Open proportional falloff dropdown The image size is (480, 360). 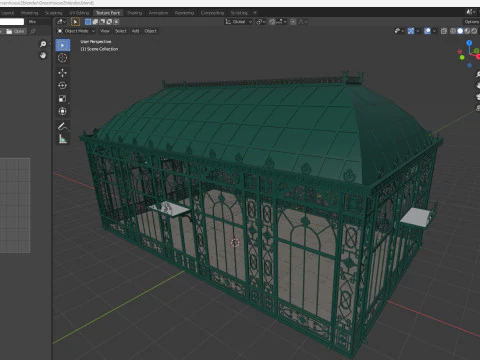pos(303,22)
